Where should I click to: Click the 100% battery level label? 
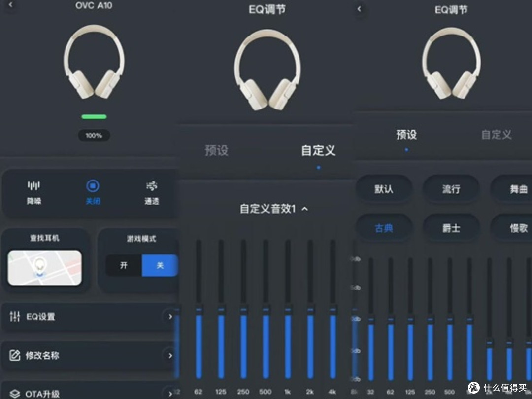(94, 135)
